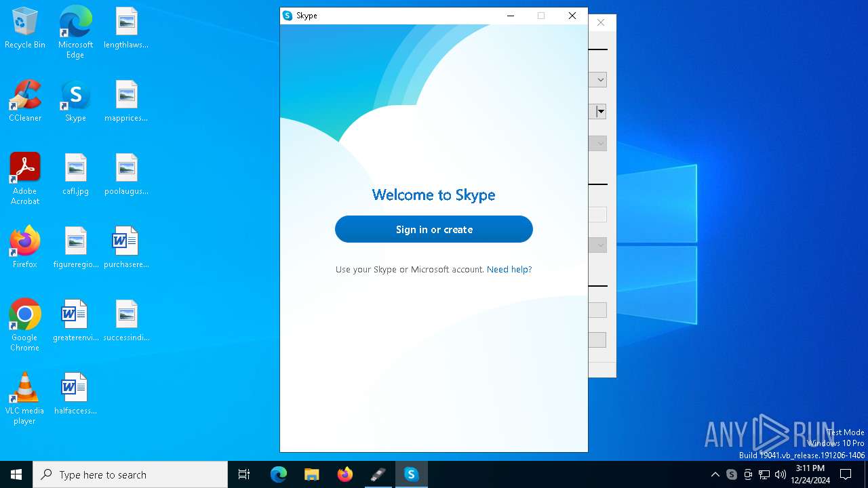Image resolution: width=868 pixels, height=488 pixels.
Task: Open the volume control tray icon
Action: point(781,474)
